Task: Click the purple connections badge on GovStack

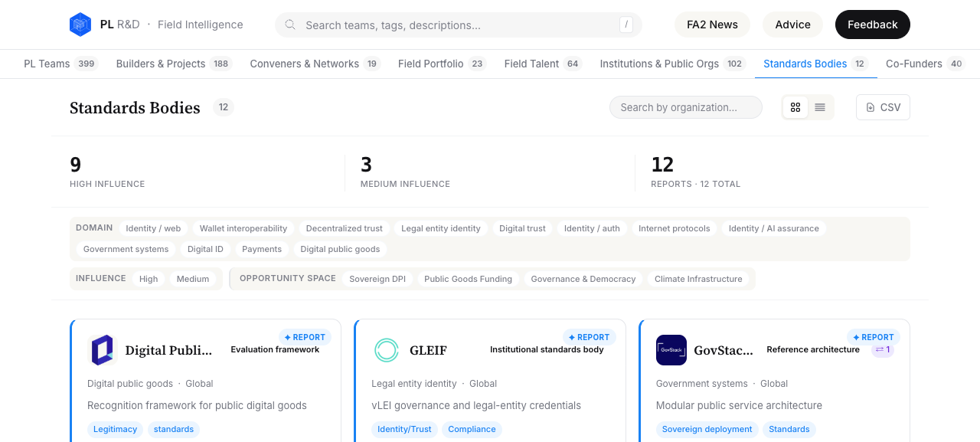Action: (883, 350)
